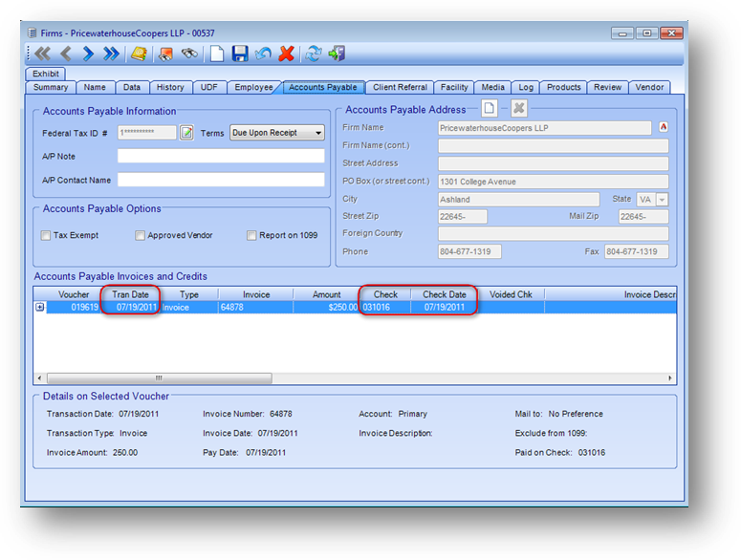This screenshot has height=560, width=741.
Task: Enable the Report on 1099 checkbox
Action: [251, 235]
